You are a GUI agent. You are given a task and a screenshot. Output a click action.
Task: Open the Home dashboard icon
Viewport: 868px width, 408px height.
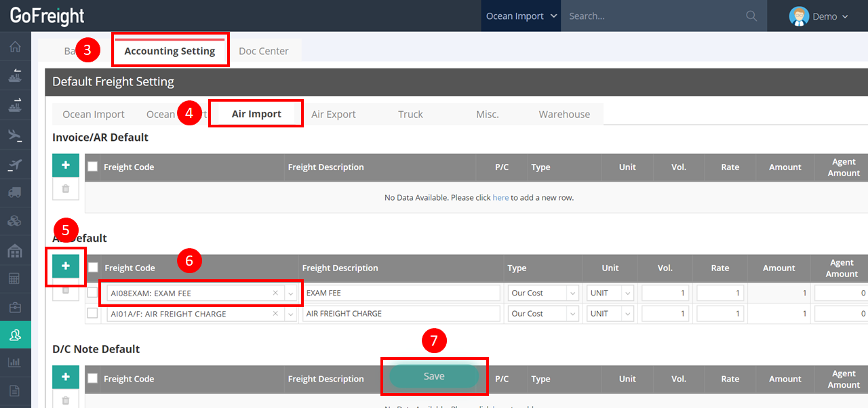[15, 46]
